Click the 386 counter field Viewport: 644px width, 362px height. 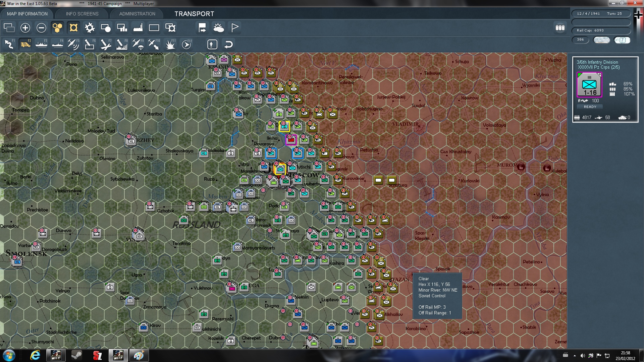coord(580,40)
